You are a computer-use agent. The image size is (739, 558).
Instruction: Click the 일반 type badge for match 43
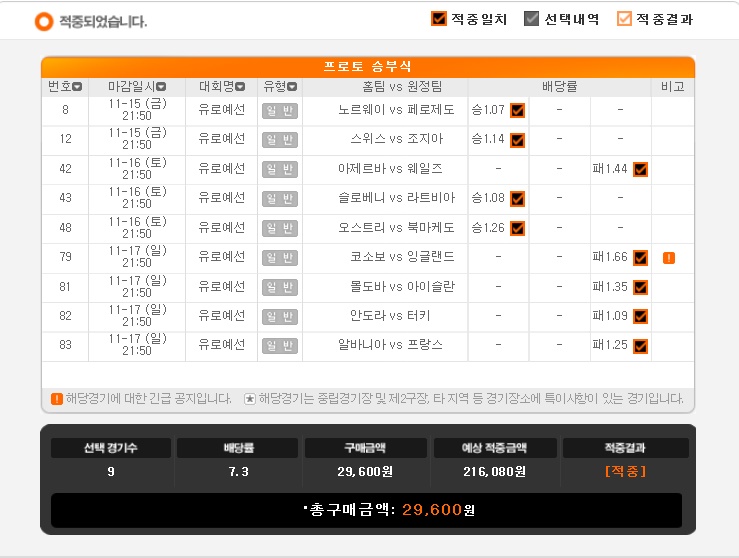280,198
